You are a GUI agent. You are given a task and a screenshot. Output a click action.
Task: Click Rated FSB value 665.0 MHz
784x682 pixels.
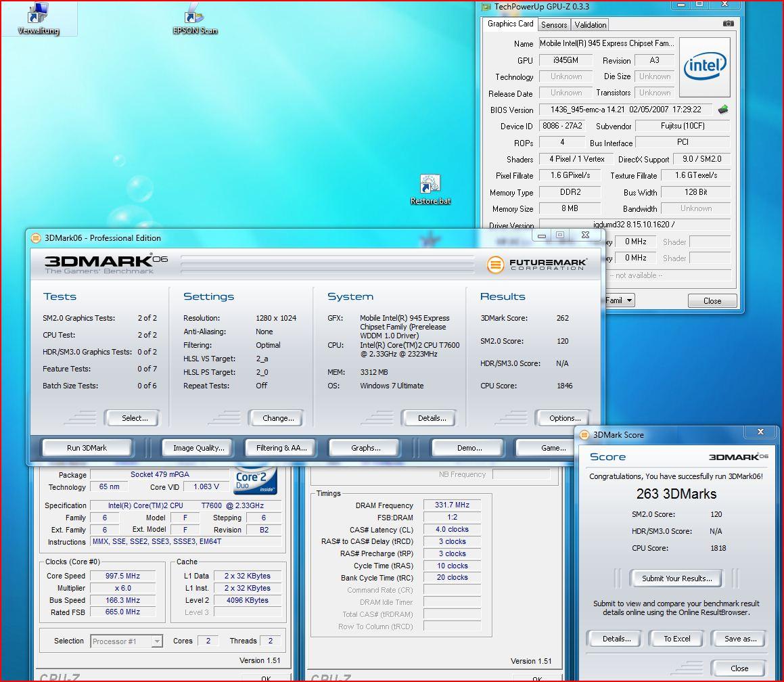click(122, 612)
